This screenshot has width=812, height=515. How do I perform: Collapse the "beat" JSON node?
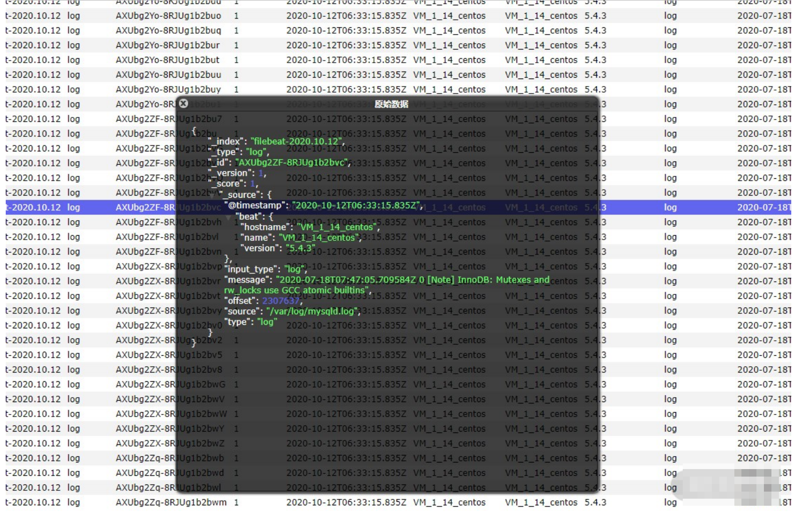tap(228, 217)
